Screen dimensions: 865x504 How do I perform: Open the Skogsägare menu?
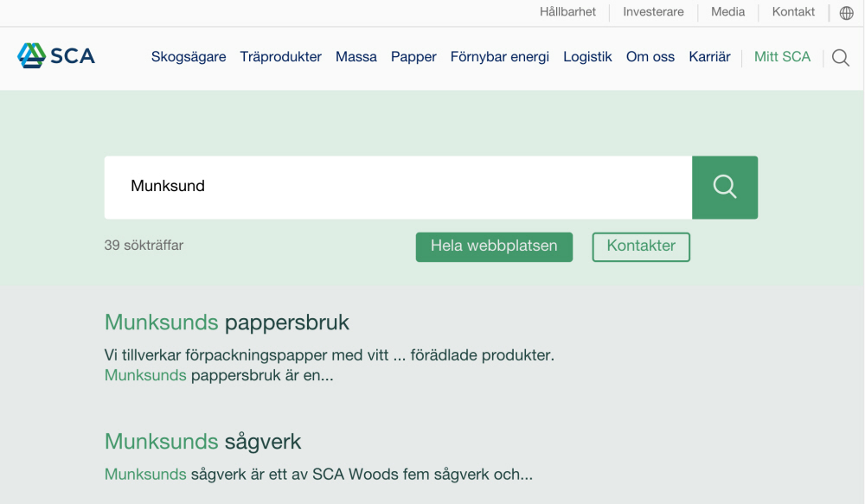[189, 57]
